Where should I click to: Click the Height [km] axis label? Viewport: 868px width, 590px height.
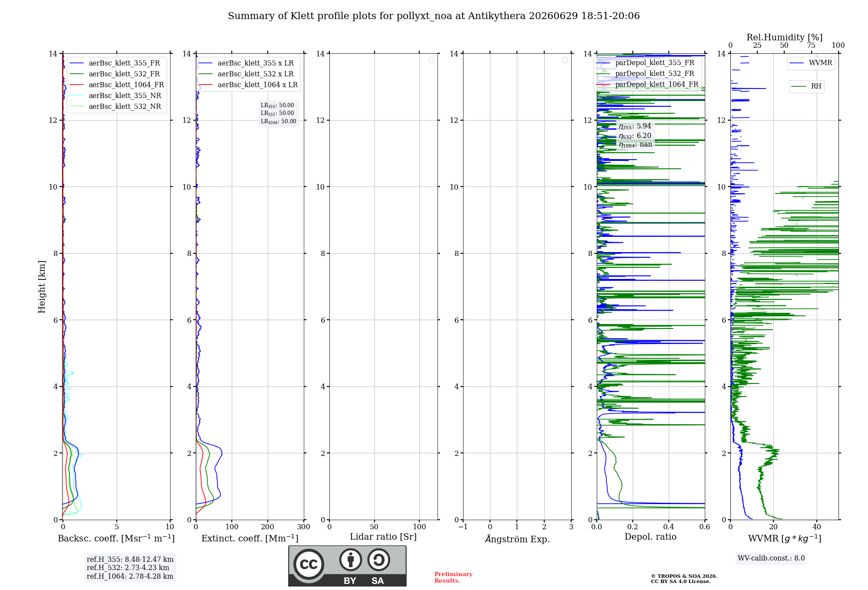pyautogui.click(x=42, y=287)
